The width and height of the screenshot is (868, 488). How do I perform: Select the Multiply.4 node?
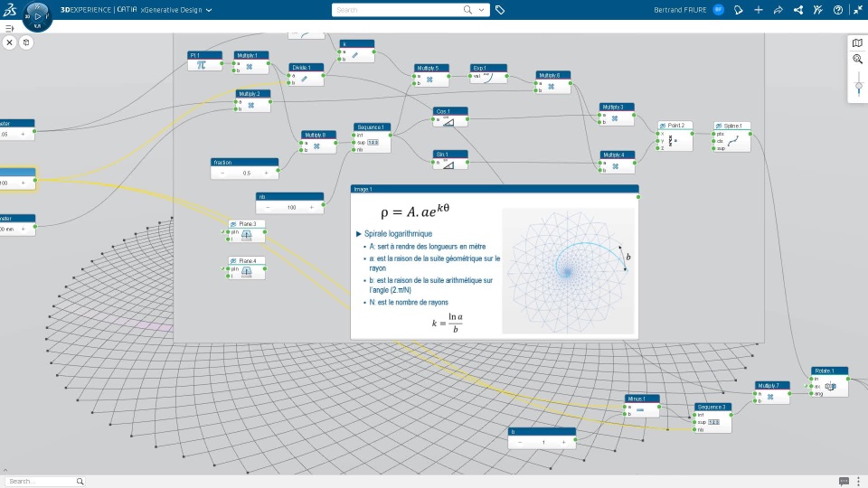[x=618, y=162]
